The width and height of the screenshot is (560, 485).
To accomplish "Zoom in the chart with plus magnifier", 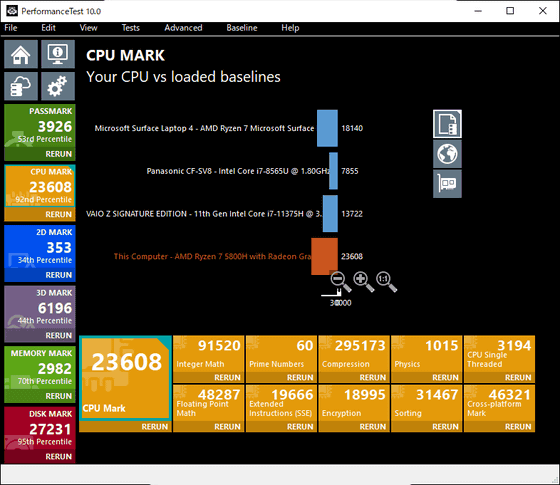I will [x=364, y=282].
